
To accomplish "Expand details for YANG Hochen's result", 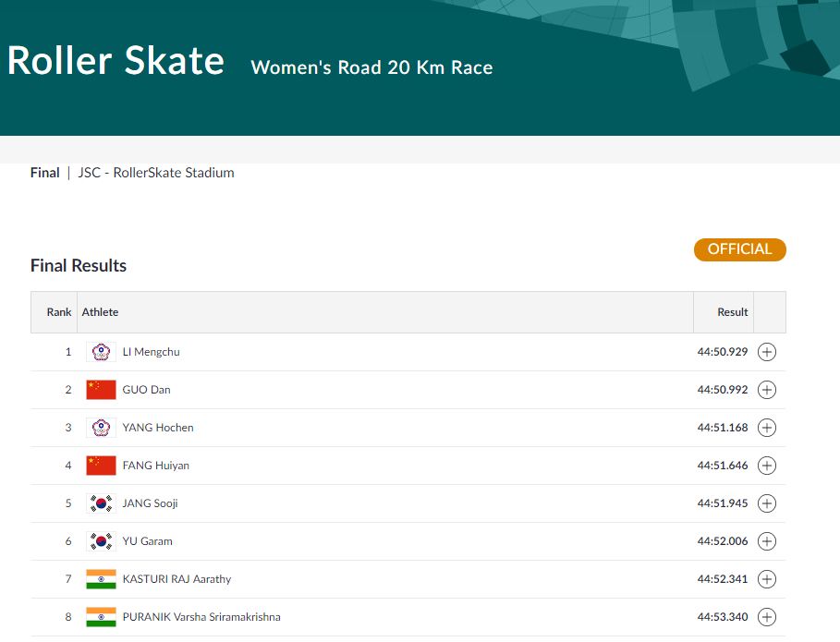I will 767,428.
